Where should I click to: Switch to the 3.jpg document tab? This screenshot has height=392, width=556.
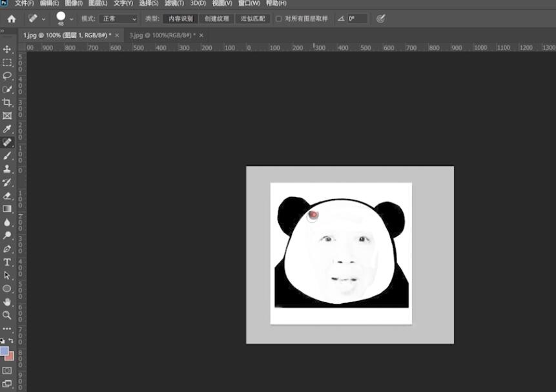tap(162, 35)
